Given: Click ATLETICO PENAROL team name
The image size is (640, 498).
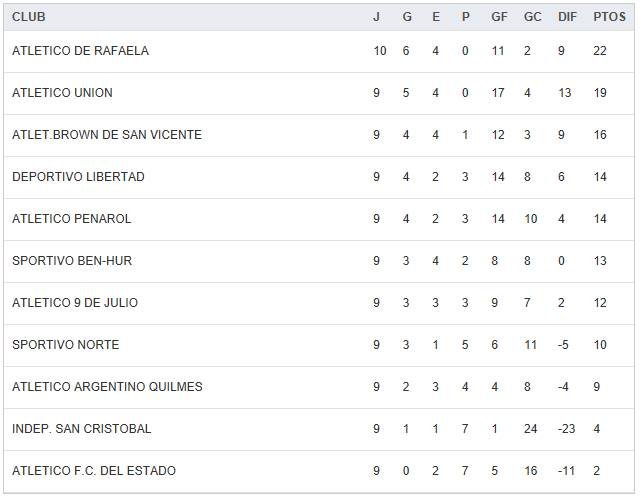Looking at the screenshot, I should (72, 219).
